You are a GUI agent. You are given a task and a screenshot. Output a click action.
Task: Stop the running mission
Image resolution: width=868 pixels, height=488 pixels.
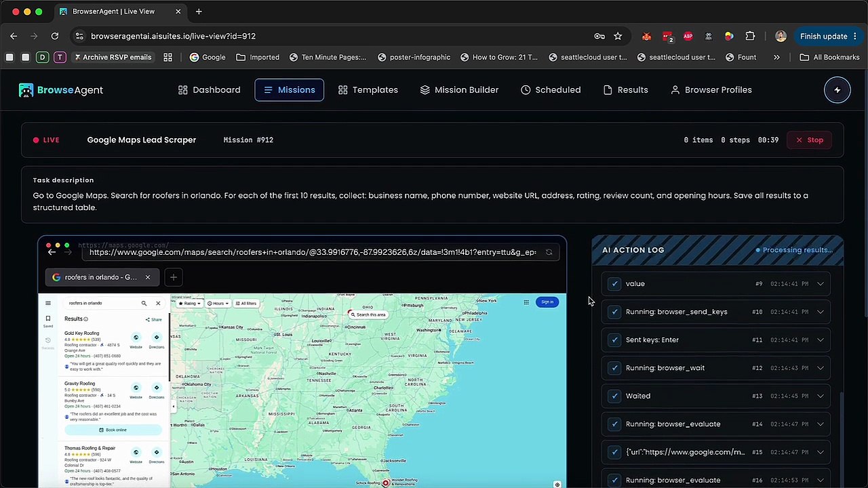(810, 140)
